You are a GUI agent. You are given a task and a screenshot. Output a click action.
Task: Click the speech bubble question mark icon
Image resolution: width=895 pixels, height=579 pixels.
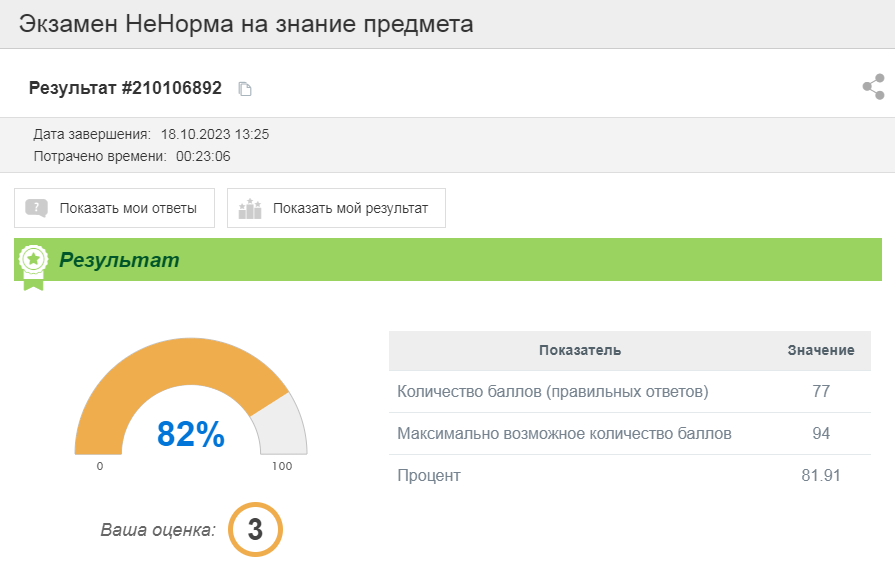[37, 208]
